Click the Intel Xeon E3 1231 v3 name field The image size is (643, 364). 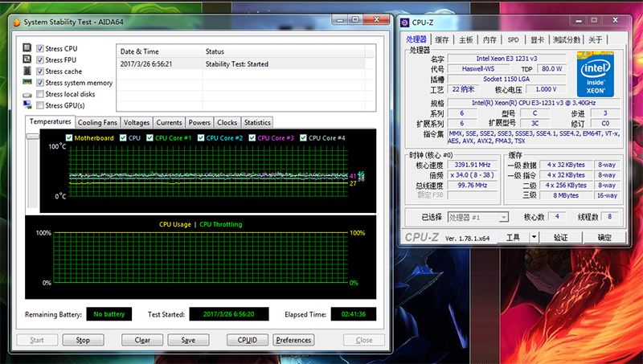click(506, 59)
